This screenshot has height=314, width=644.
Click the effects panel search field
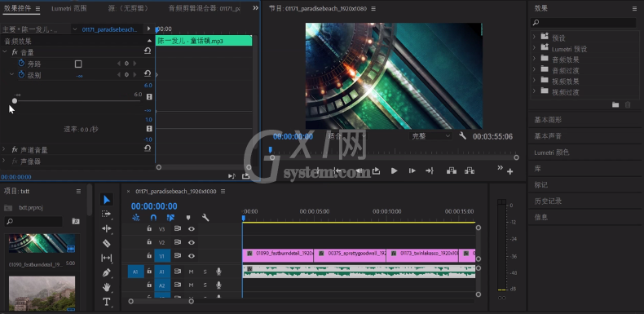[x=583, y=23]
